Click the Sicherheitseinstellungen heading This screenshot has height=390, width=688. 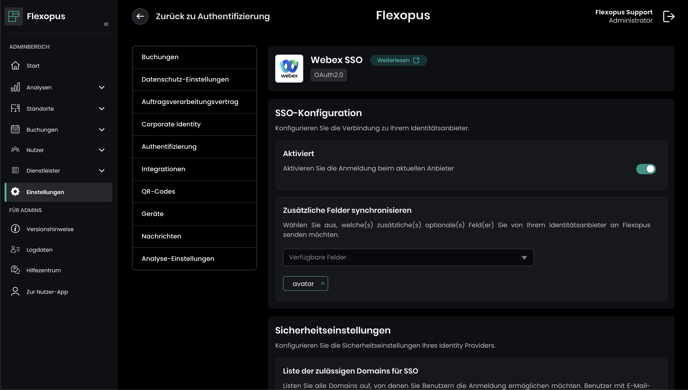(333, 330)
